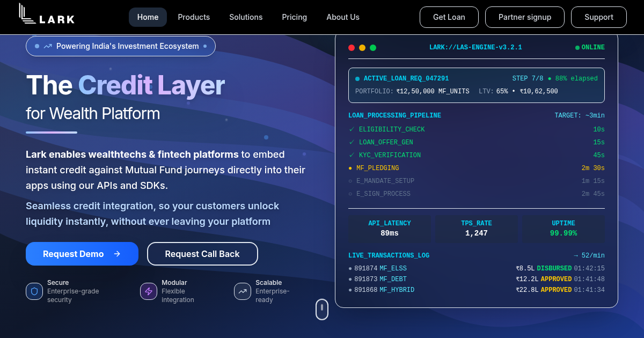Viewport: 644px width, 338px height.
Task: Click APPROVED status for ₹12.2L
Action: [x=556, y=279]
